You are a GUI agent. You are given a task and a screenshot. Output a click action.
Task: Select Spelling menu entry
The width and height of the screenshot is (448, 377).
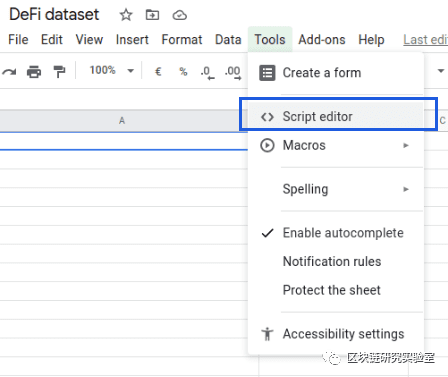point(336,189)
